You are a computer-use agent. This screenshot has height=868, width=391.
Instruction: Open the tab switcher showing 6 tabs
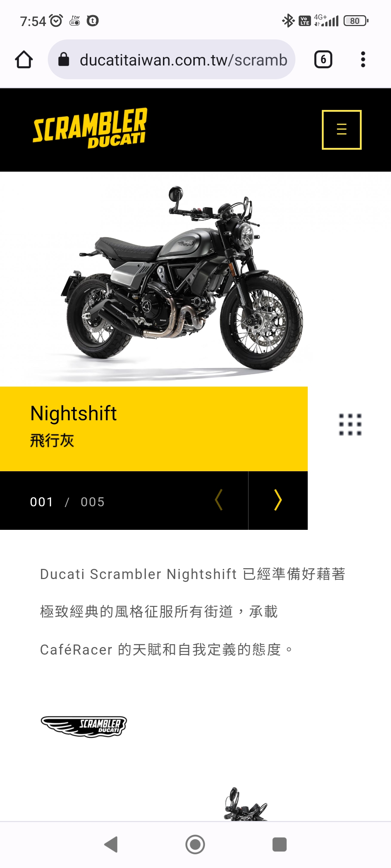point(323,60)
